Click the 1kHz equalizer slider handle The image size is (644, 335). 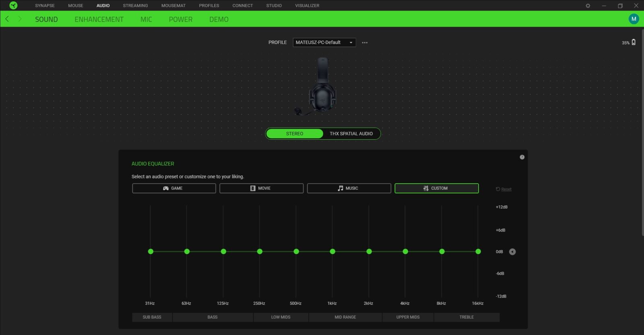[332, 252]
